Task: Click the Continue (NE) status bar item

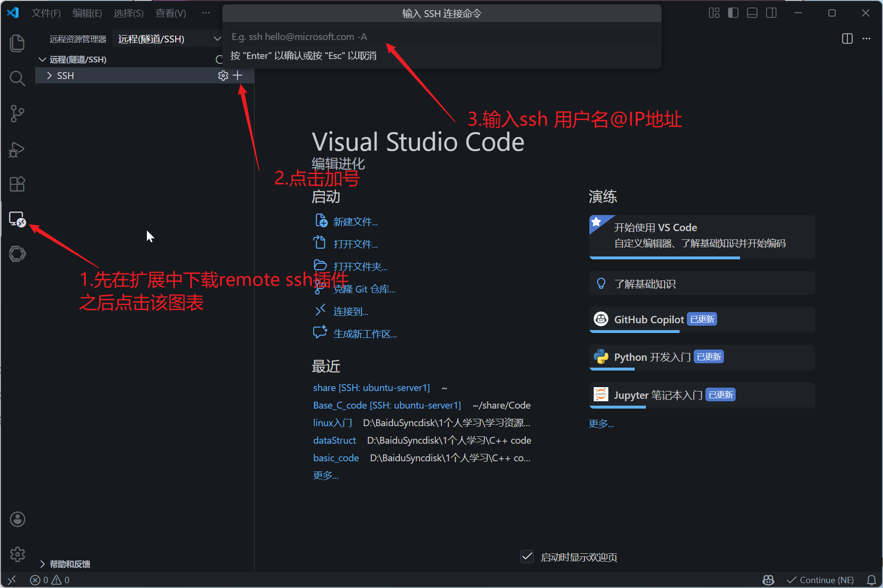Action: pyautogui.click(x=821, y=580)
